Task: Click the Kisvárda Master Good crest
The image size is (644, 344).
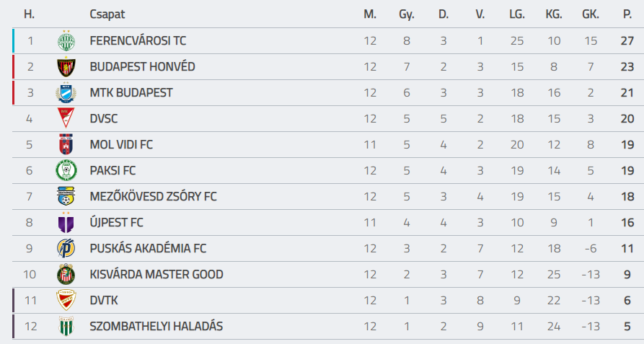Action: tap(66, 274)
